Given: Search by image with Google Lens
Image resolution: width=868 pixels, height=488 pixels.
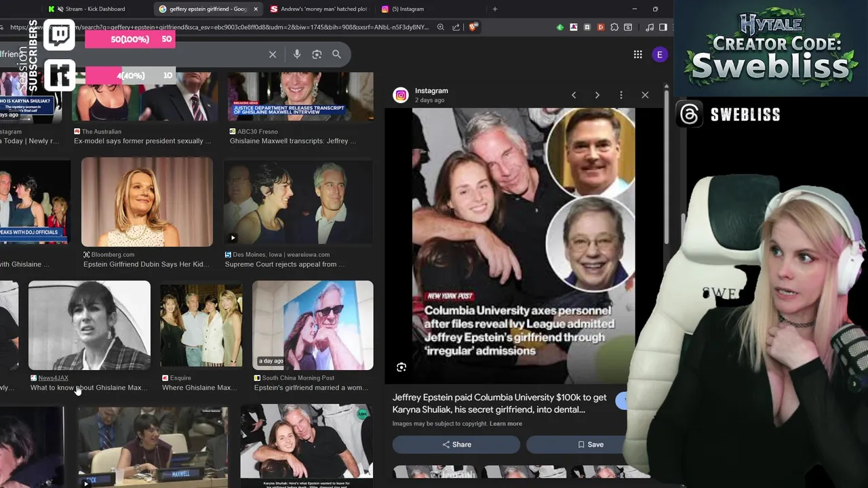Looking at the screenshot, I should pos(317,54).
